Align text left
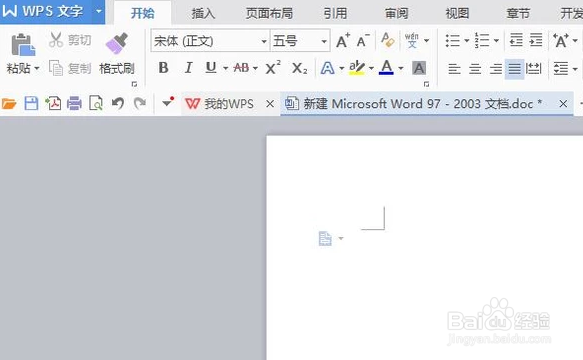 (454, 69)
